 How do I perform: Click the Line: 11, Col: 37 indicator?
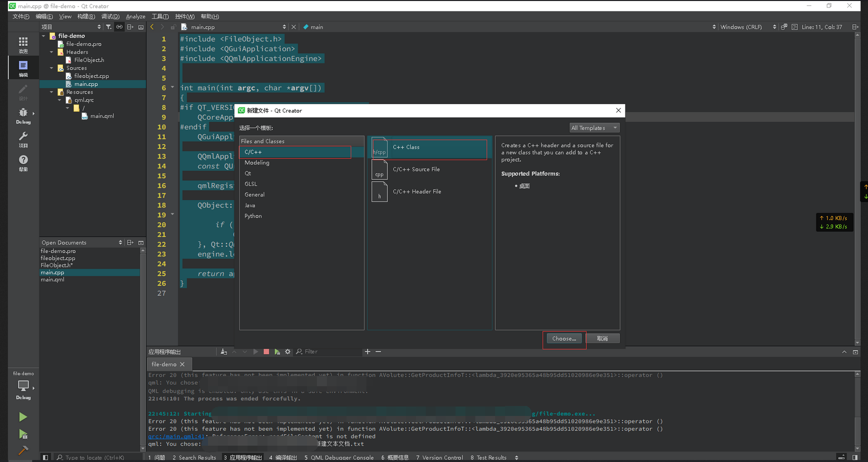tap(822, 27)
